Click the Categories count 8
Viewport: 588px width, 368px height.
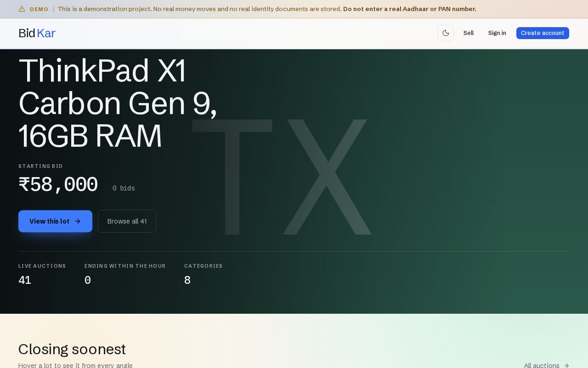tap(187, 280)
